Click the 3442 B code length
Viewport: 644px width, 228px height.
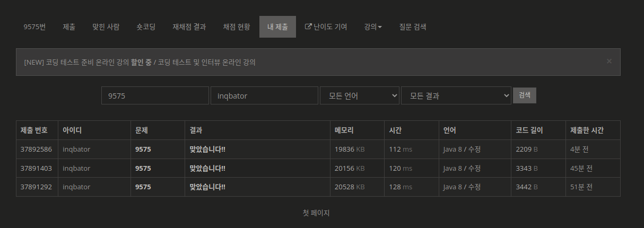click(x=527, y=187)
